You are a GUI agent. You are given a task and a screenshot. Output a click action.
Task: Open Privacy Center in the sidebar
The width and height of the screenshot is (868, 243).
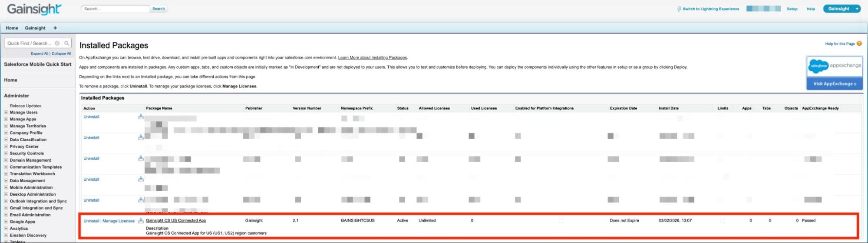coord(24,146)
